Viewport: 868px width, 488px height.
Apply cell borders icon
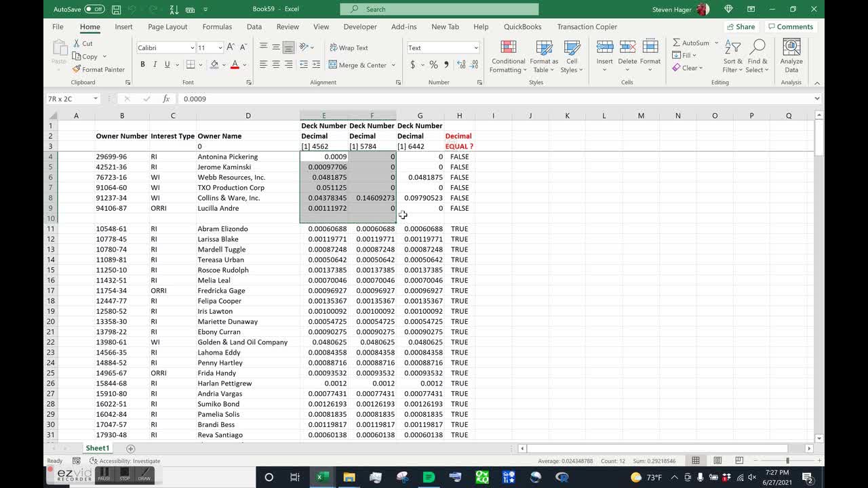[x=191, y=64]
